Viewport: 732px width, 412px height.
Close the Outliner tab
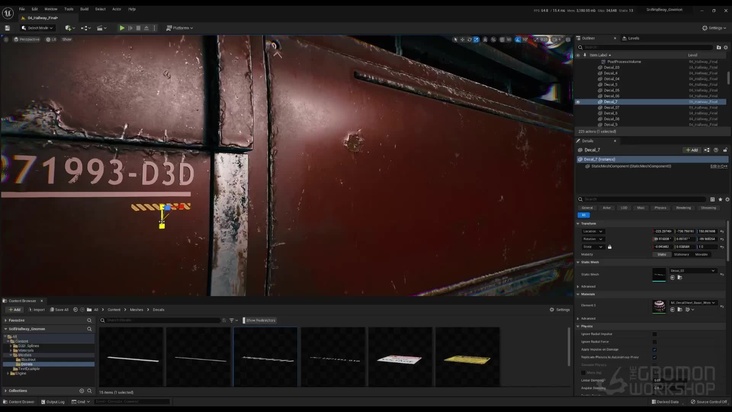[x=615, y=38]
